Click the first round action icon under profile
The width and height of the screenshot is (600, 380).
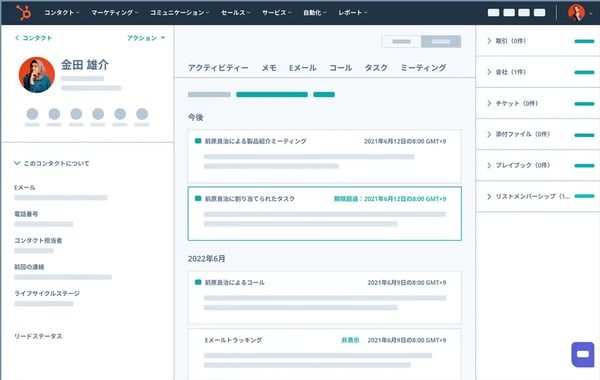point(33,114)
